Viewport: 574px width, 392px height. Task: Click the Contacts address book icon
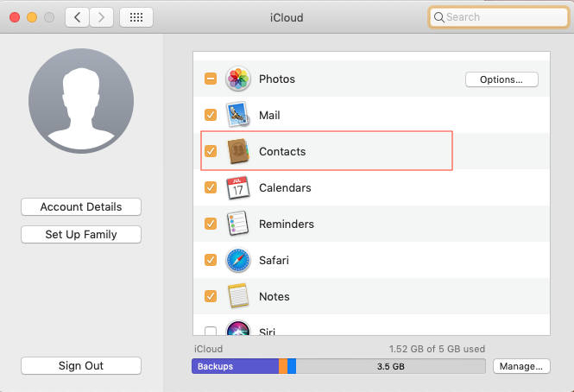coord(238,151)
